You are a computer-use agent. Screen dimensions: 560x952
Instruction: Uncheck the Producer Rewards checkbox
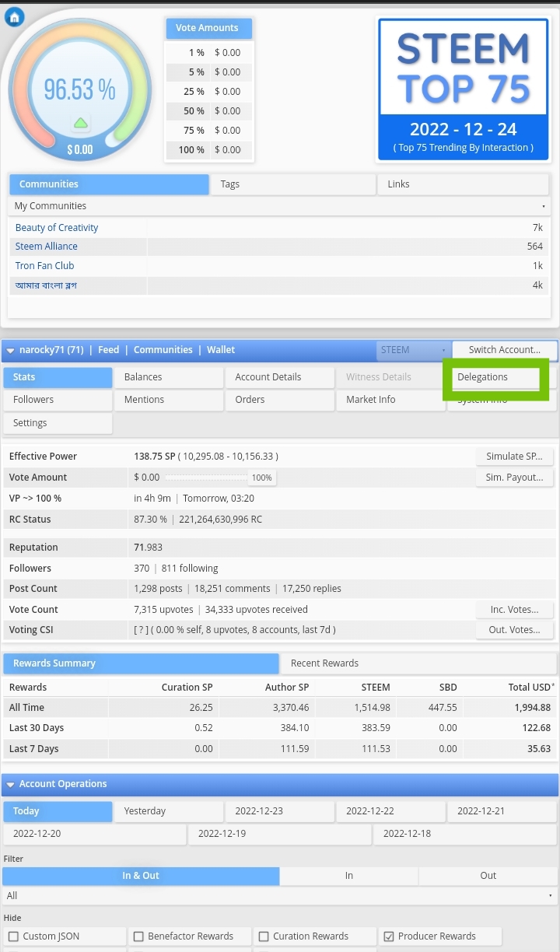tap(389, 936)
